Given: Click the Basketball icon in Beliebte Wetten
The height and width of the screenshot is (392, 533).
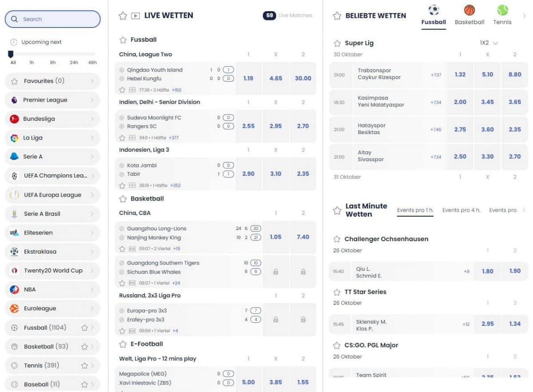Looking at the screenshot, I should coord(469,10).
